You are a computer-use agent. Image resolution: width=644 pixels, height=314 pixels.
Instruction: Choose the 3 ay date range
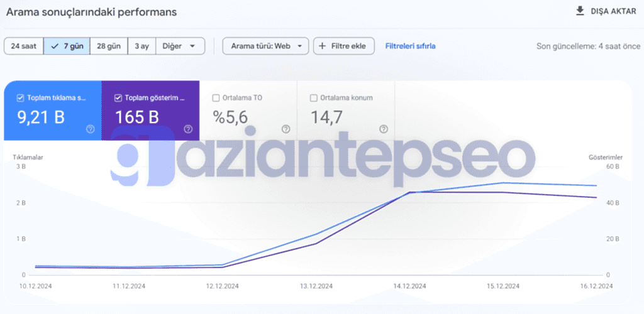[141, 46]
